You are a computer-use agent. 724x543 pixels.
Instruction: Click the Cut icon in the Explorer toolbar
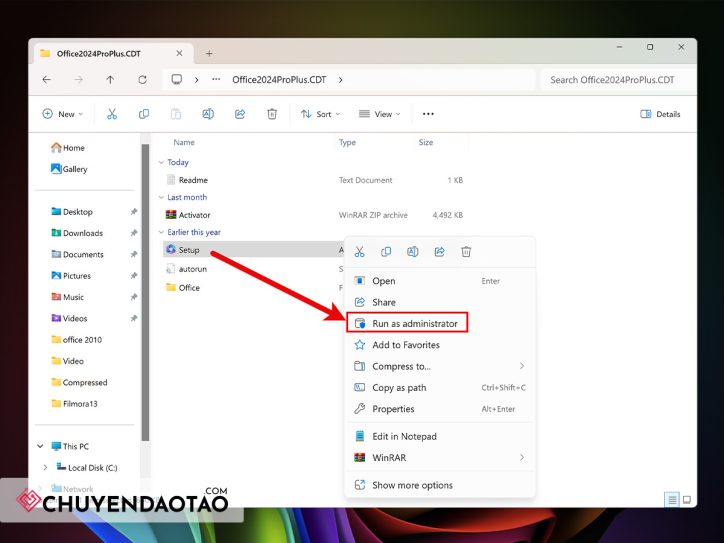coord(112,114)
